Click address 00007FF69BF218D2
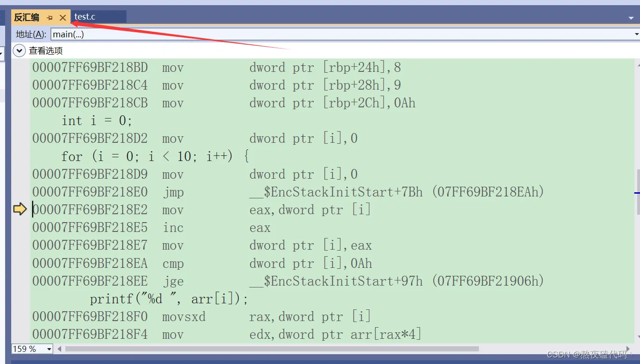The image size is (640, 364). [90, 139]
